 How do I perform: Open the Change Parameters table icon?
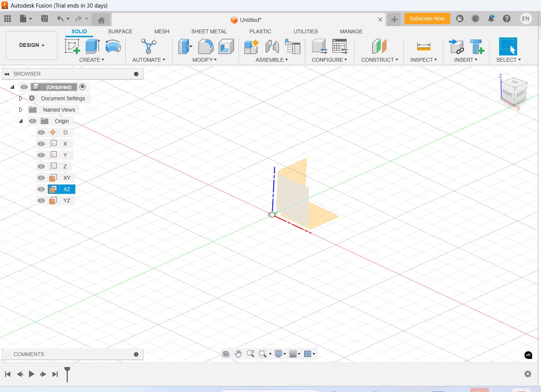click(x=340, y=47)
